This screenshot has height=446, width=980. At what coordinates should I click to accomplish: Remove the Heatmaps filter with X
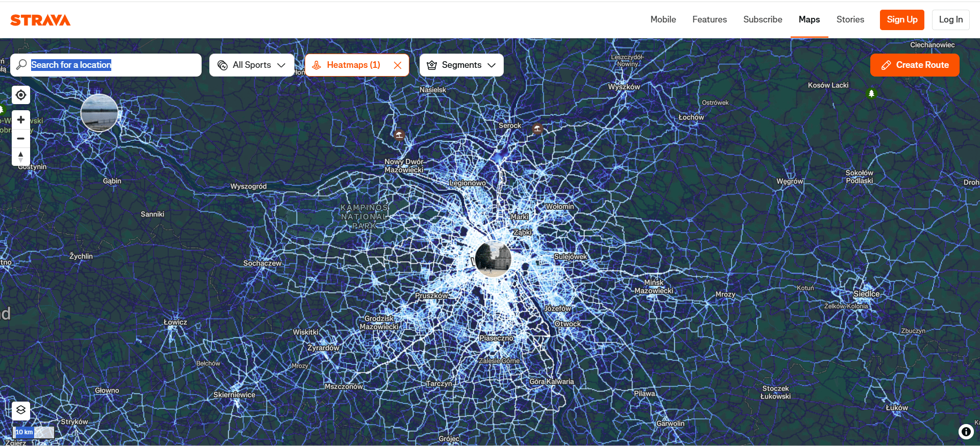coord(398,65)
